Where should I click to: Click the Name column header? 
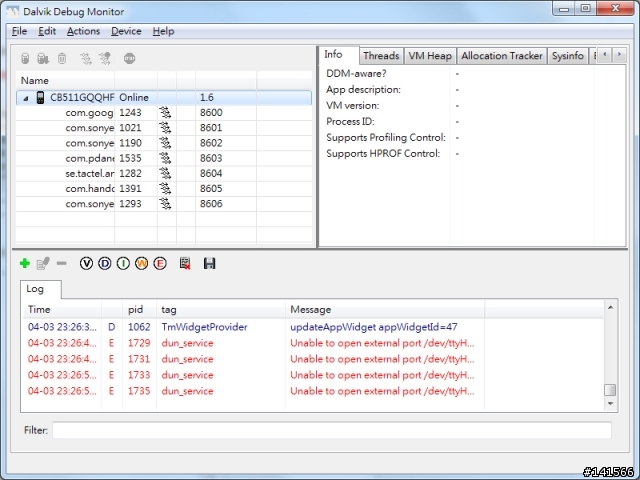(x=65, y=81)
